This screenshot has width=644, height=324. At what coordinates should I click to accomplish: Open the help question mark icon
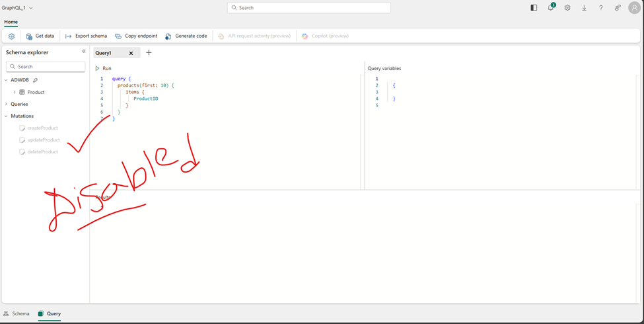(600, 8)
